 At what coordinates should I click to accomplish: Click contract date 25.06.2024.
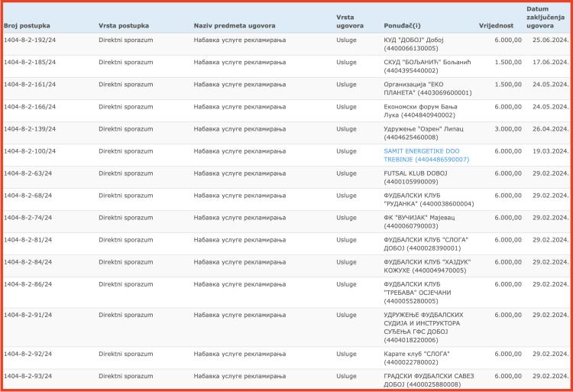pyautogui.click(x=550, y=40)
